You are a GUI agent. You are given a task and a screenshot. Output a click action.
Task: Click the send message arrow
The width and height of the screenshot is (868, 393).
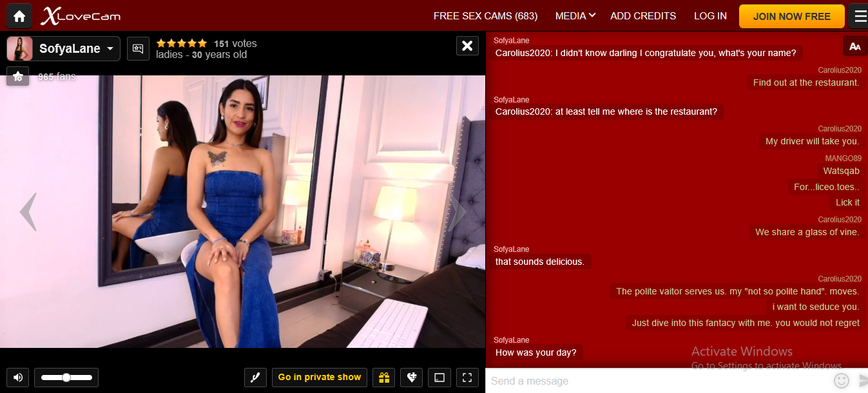[862, 381]
